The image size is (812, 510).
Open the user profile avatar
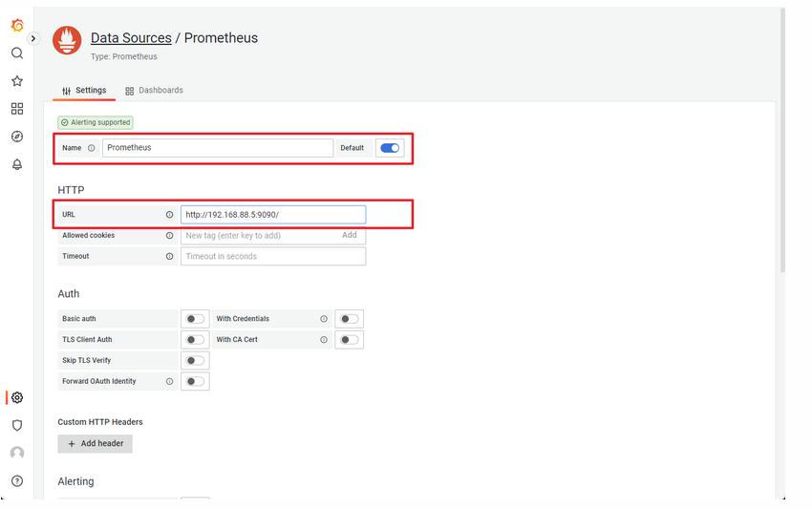coord(17,453)
